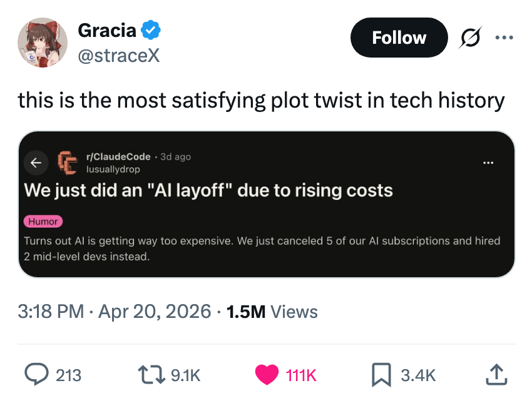Click the r/ClaudeCode subreddit icon

pos(67,163)
